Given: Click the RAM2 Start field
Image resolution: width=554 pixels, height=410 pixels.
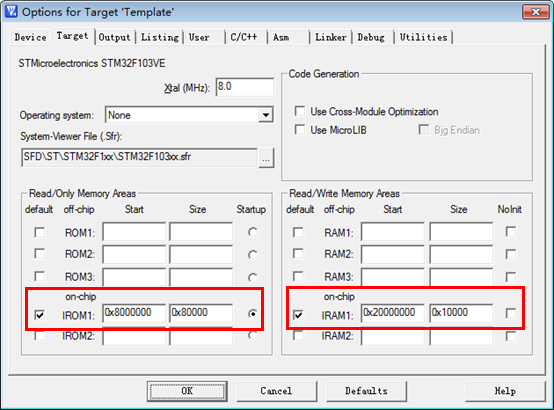Looking at the screenshot, I should click(x=393, y=254).
